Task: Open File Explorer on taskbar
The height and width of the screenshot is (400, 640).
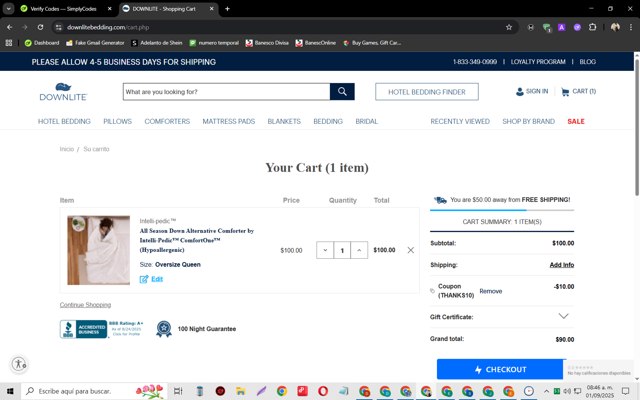Action: (x=241, y=391)
